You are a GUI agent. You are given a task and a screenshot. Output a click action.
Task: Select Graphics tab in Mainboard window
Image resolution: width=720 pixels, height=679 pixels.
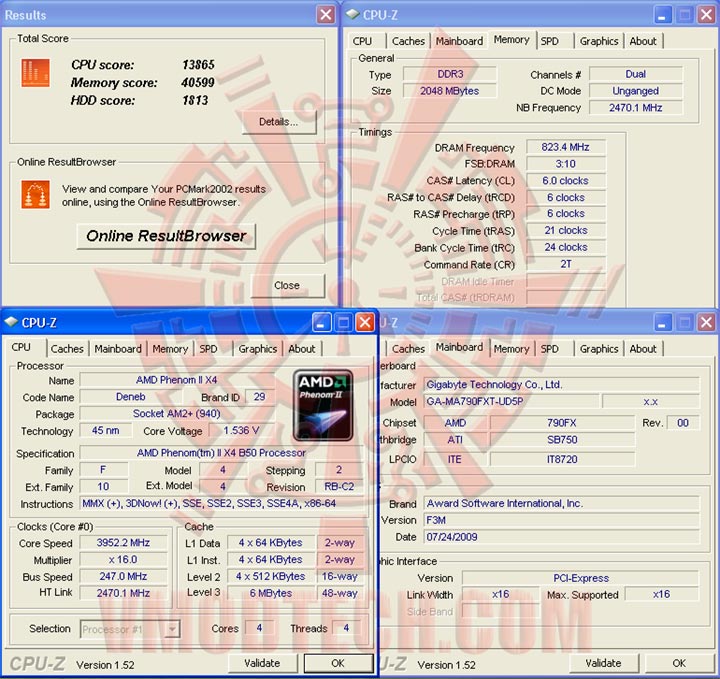tap(599, 349)
